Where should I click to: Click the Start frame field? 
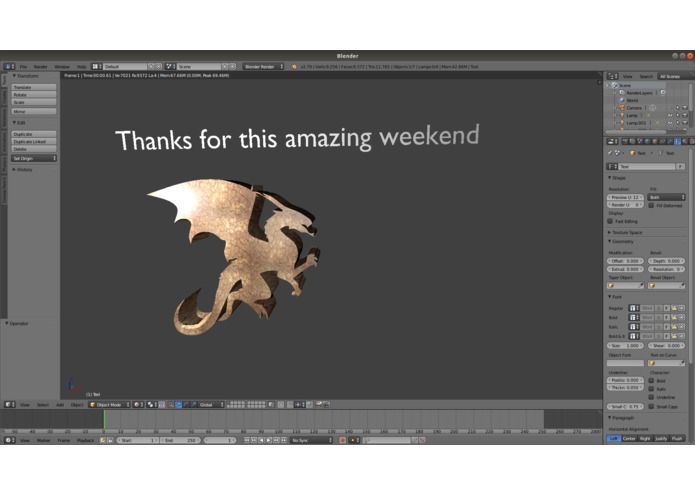click(137, 440)
